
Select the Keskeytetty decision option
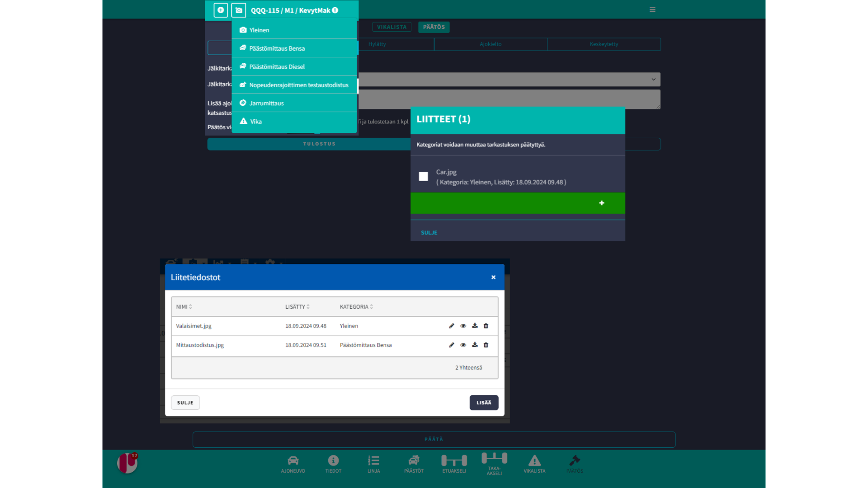[x=604, y=44]
